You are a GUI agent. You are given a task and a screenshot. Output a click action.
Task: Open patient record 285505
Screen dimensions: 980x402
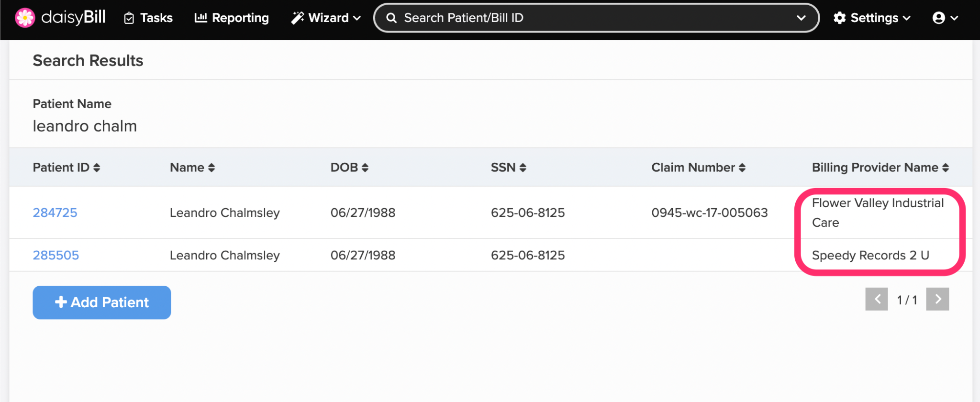pyautogui.click(x=56, y=255)
